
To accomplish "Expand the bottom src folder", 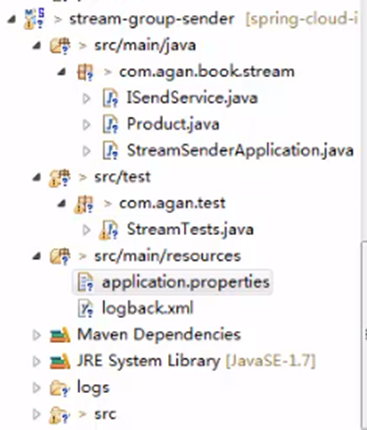I will pyautogui.click(x=37, y=414).
